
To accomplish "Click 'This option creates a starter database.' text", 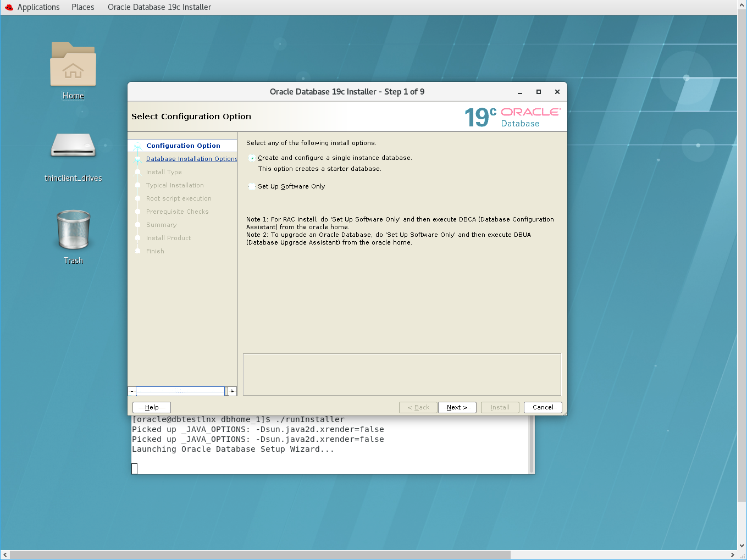I will coord(319,169).
